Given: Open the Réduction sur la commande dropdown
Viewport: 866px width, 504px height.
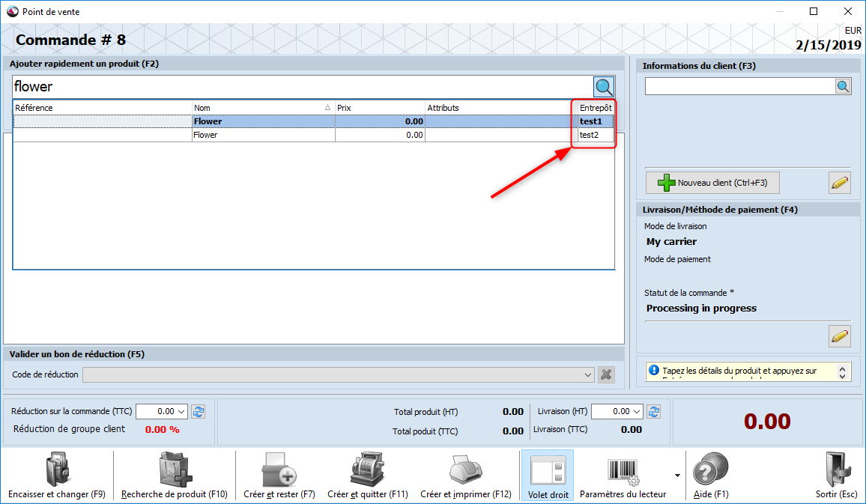Looking at the screenshot, I should [181, 411].
